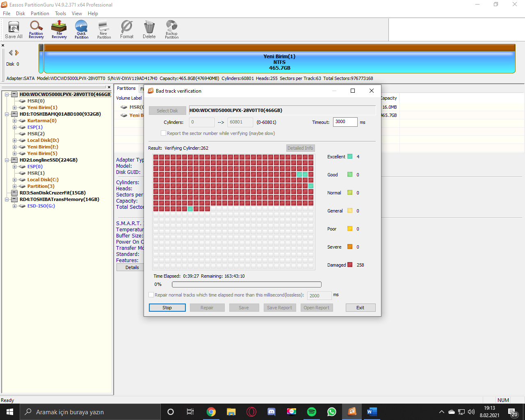Click the HD0 WDC disk icon in the tree
This screenshot has width=525, height=420.
[x=14, y=94]
